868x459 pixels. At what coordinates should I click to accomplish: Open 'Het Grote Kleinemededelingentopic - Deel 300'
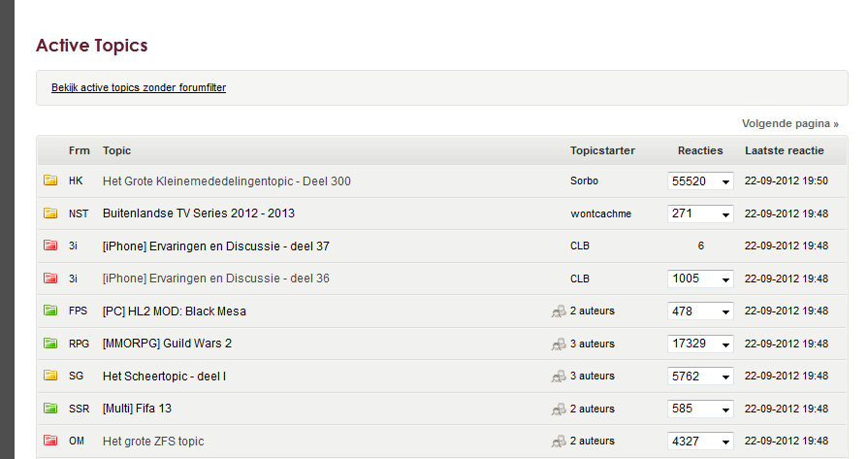pos(227,181)
